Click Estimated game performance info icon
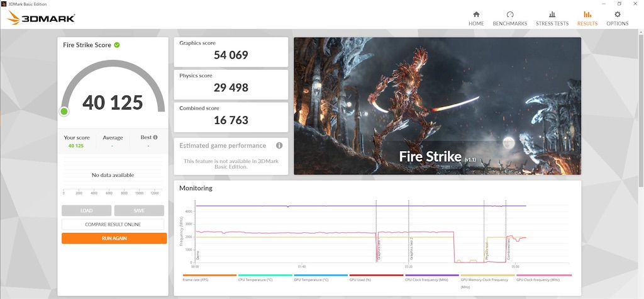The height and width of the screenshot is (299, 644). click(x=279, y=145)
